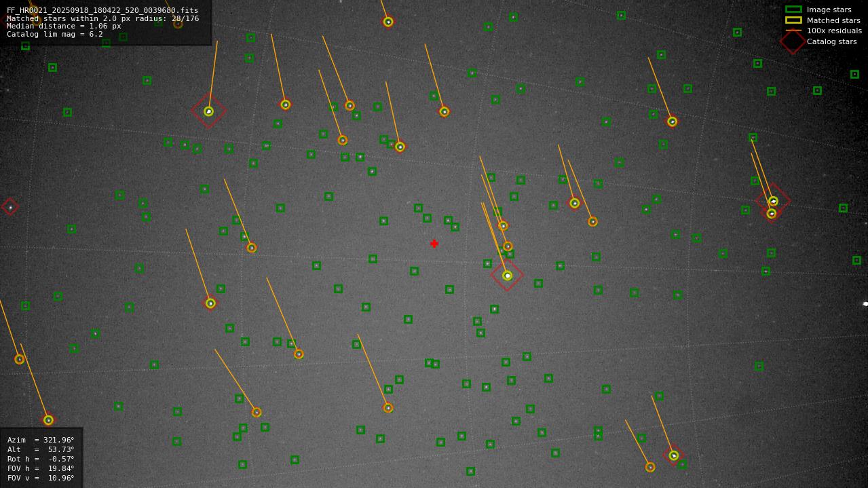Click the red cross center marker

click(434, 244)
